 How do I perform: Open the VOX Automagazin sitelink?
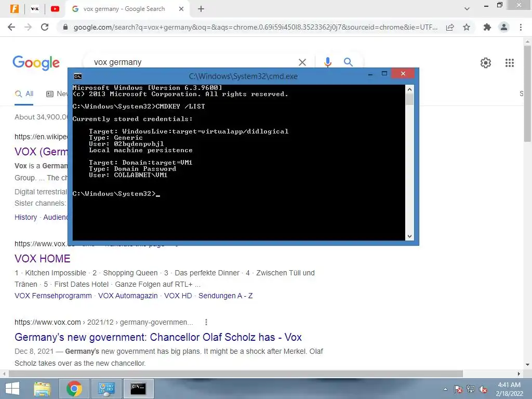pyautogui.click(x=128, y=296)
